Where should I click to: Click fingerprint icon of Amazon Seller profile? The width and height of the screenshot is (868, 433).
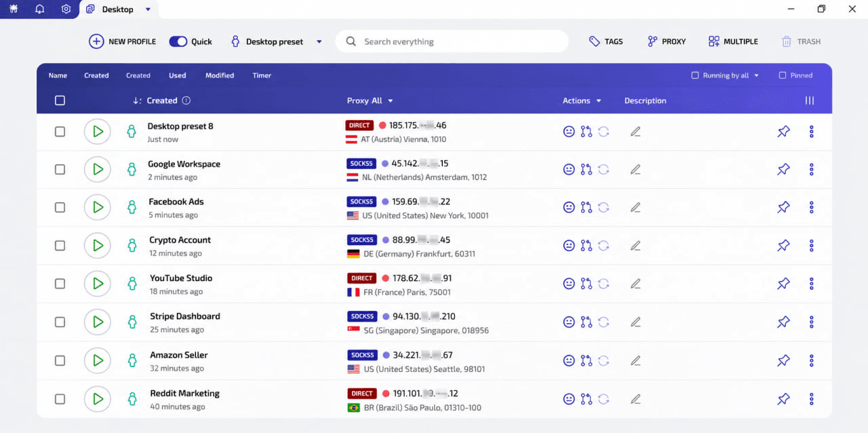pos(132,360)
